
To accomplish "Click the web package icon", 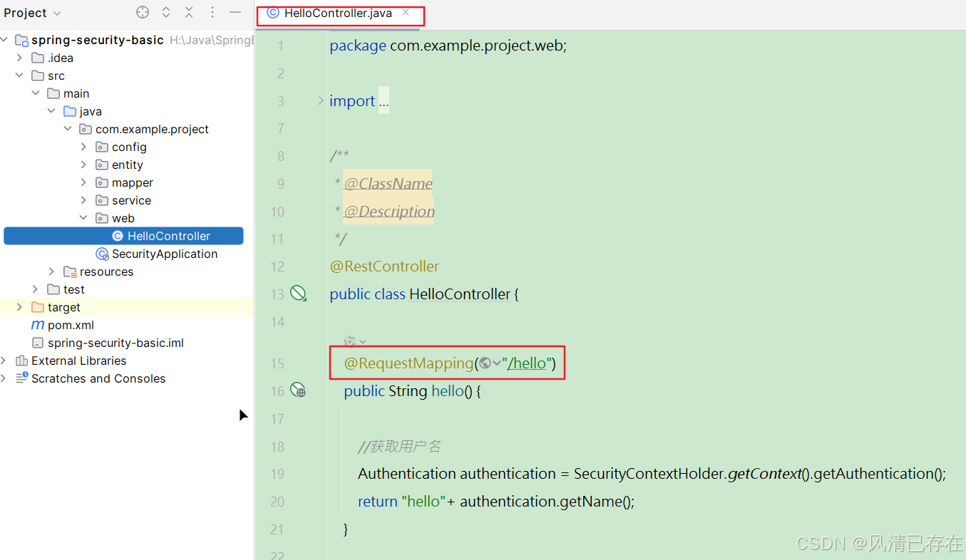I will (101, 218).
